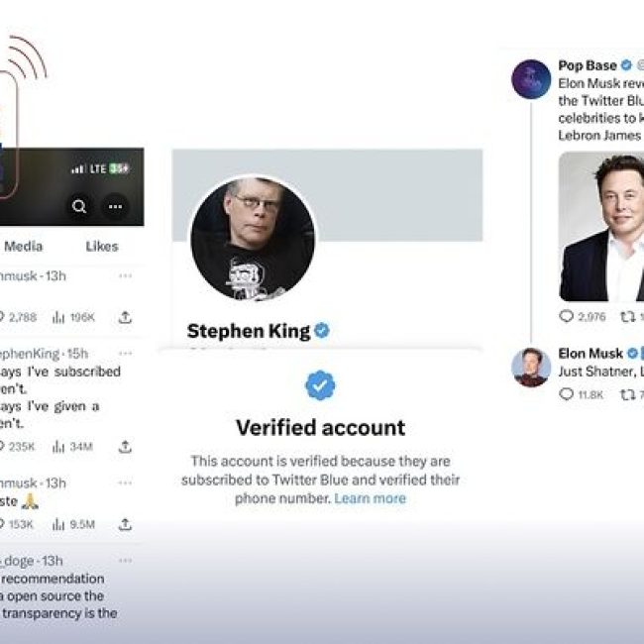
Task: Click the large blue verified badge in popup
Action: pos(320,385)
